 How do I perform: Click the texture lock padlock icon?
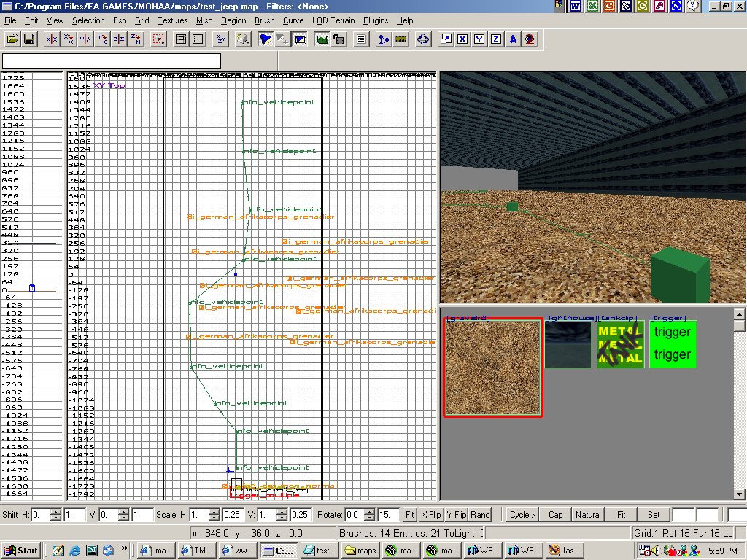[338, 39]
